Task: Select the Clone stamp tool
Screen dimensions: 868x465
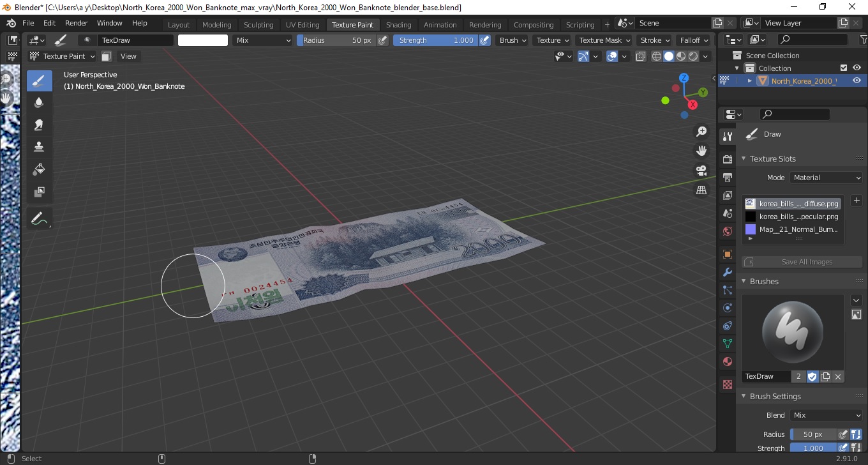Action: point(40,147)
